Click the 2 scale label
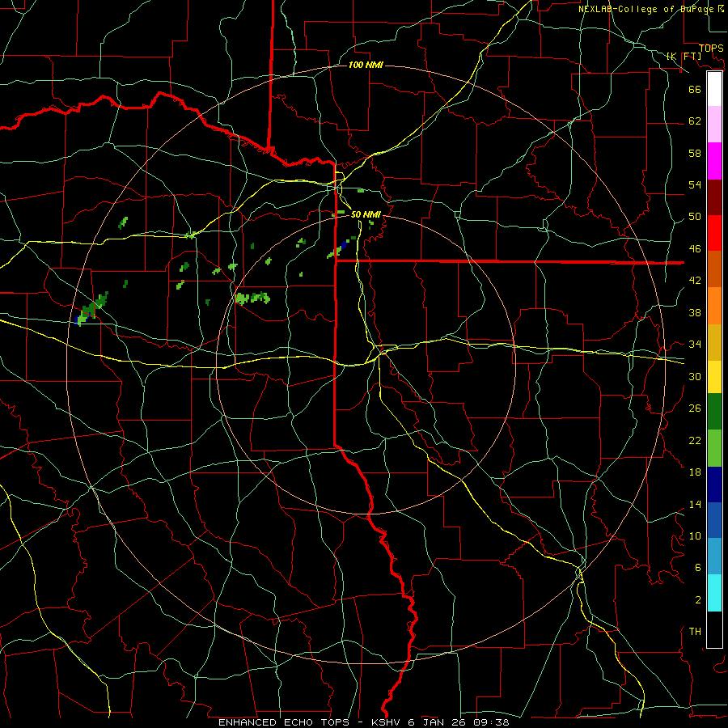The image size is (728, 728). tap(697, 600)
